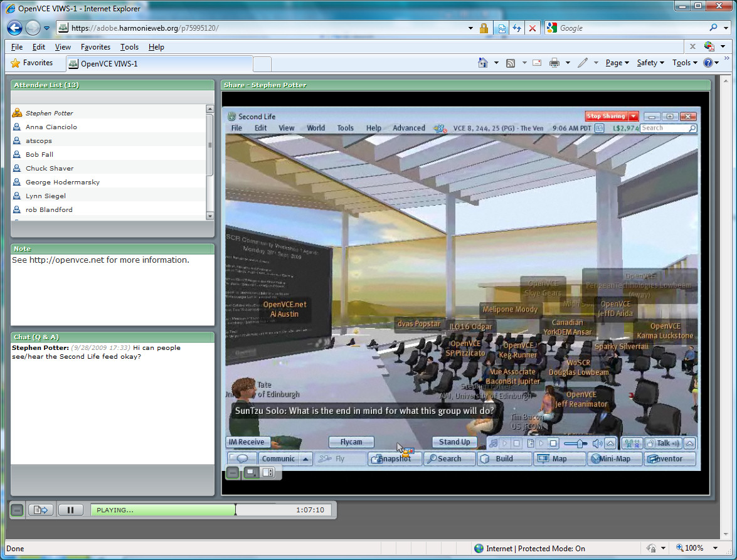Open the Help menu in Internet Explorer
The height and width of the screenshot is (560, 737).
(x=156, y=46)
